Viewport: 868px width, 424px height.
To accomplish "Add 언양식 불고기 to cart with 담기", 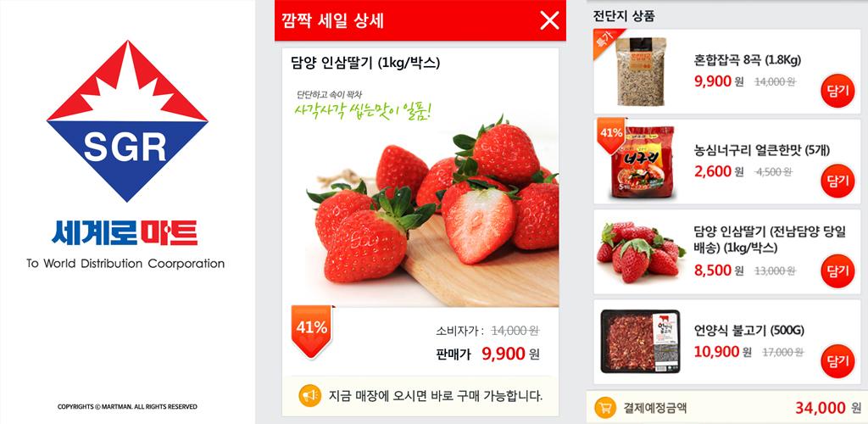I will pos(837,361).
